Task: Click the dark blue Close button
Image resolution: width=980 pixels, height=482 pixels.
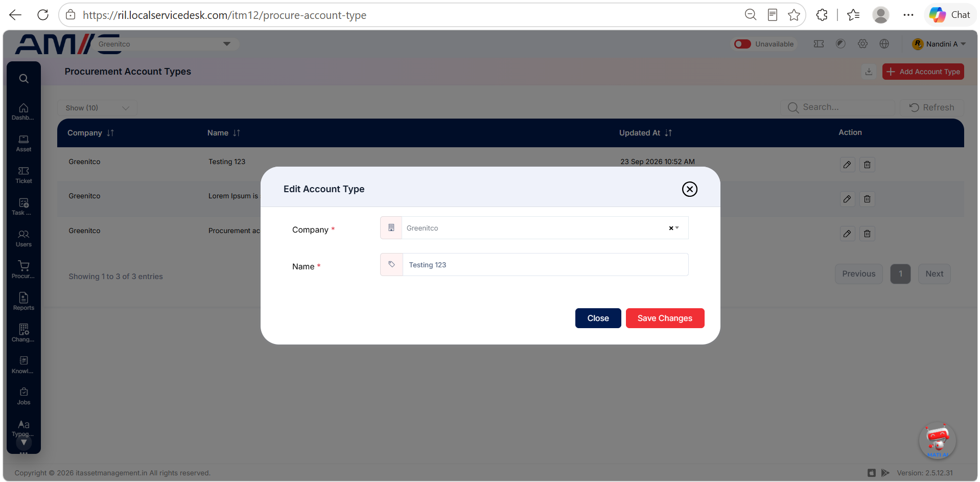Action: [x=598, y=318]
